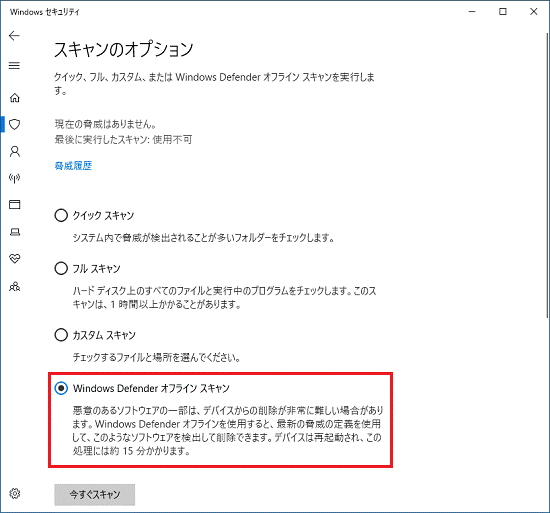Open Family options people icon
The image size is (550, 513).
pyautogui.click(x=15, y=286)
